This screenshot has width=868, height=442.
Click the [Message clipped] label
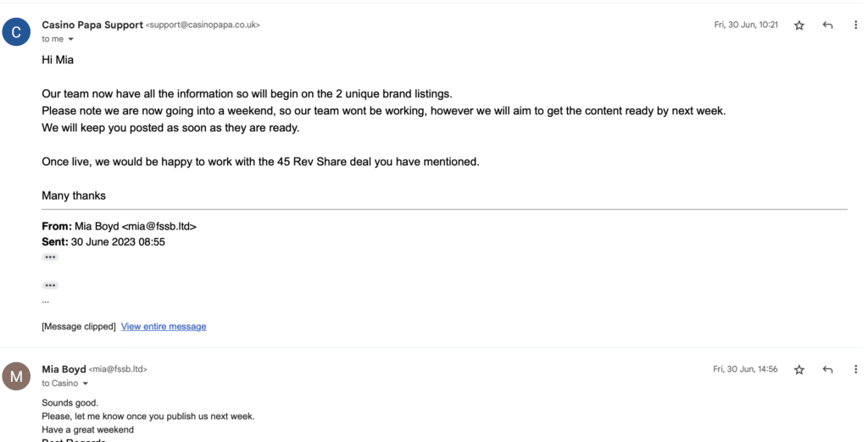click(79, 326)
